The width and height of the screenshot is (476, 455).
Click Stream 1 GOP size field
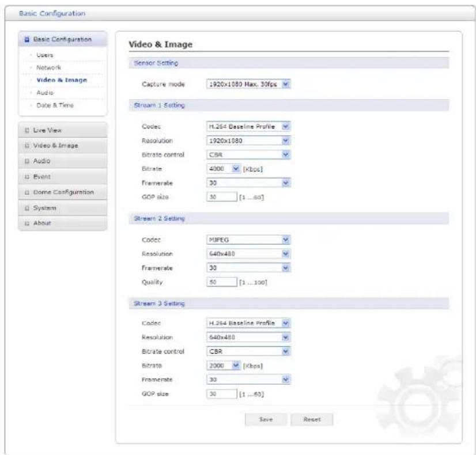[222, 197]
